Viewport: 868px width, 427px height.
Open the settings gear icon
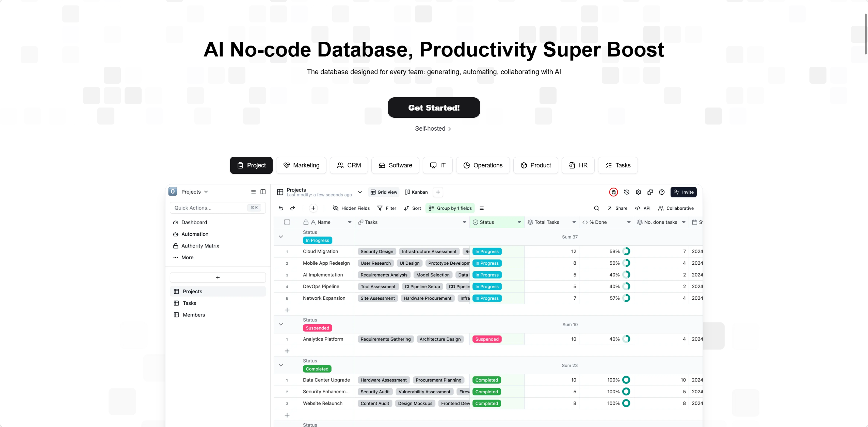[x=638, y=192]
